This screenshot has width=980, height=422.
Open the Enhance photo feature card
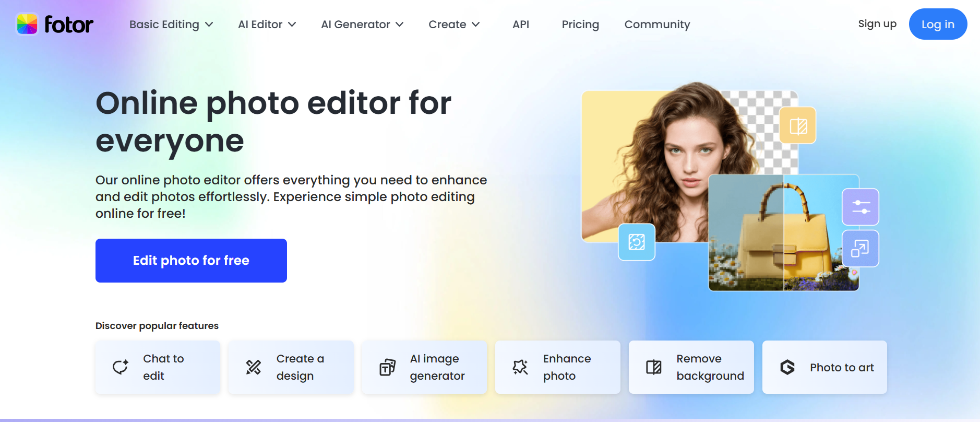pyautogui.click(x=558, y=367)
